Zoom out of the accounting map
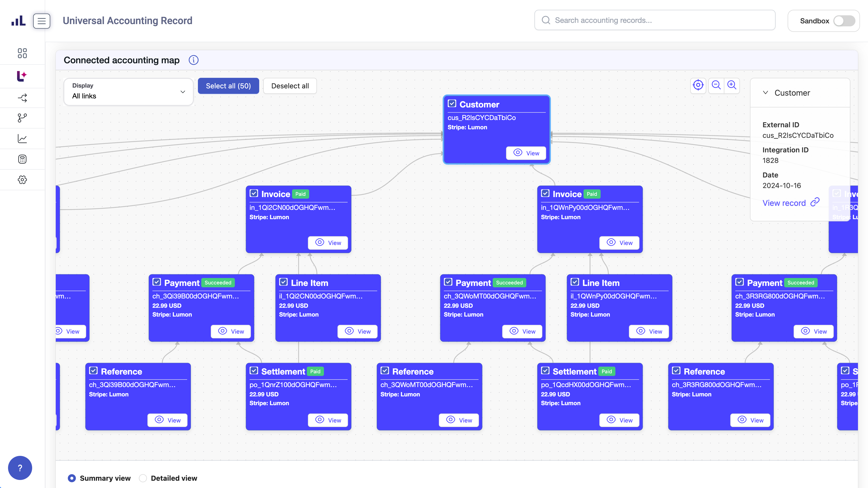This screenshot has height=488, width=868. pyautogui.click(x=716, y=85)
